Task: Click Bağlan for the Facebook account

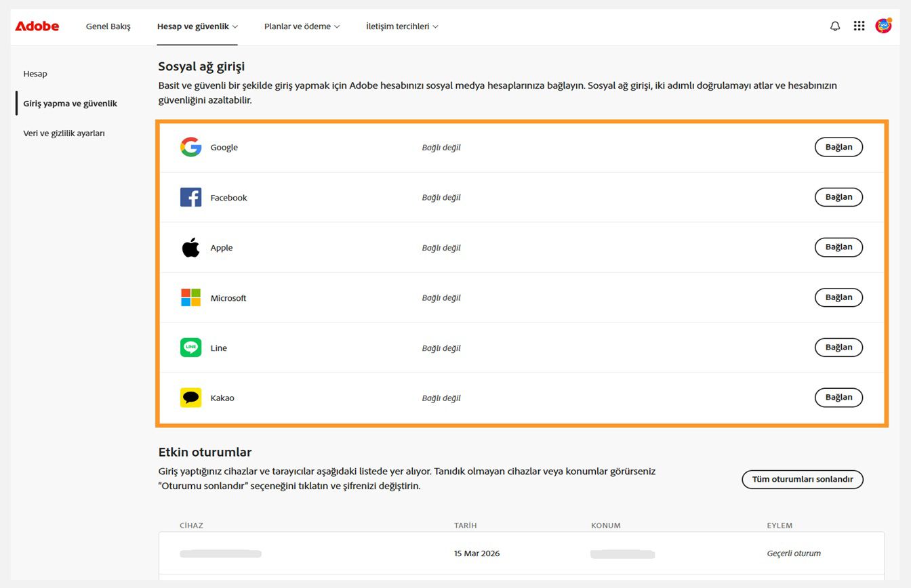Action: (x=838, y=197)
